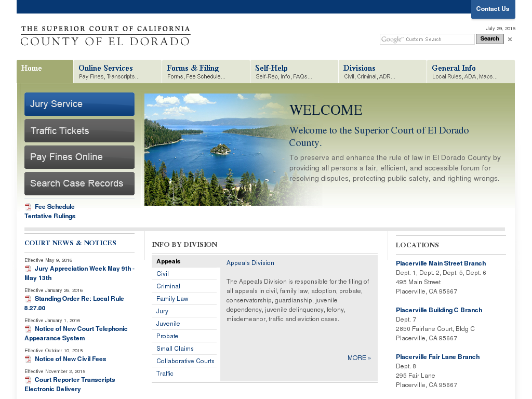Open Placerville Fair Lane Branch location
Viewport: 532px width, 399px height.
tap(437, 357)
